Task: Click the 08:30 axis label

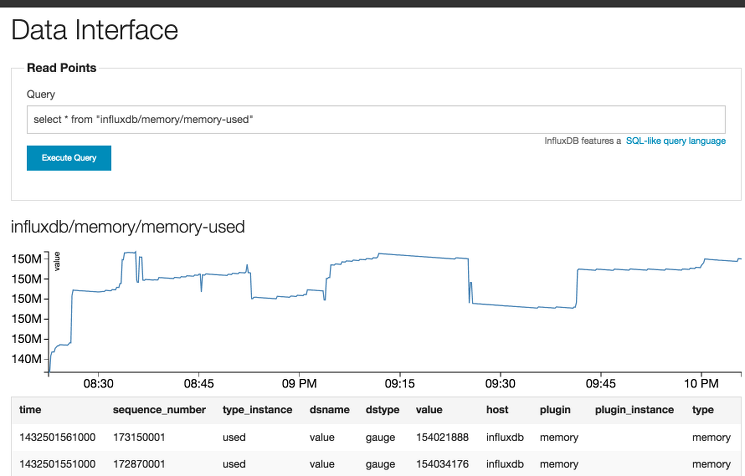Action: (x=98, y=383)
